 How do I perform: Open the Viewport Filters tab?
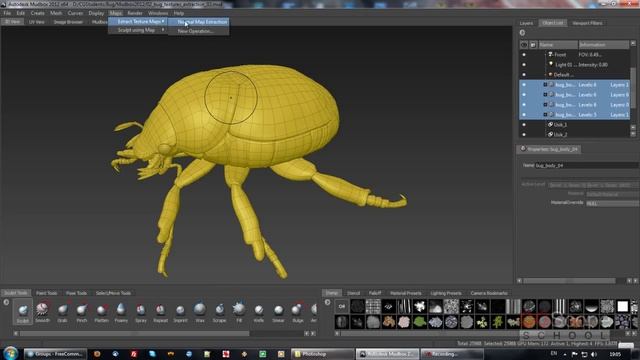(587, 23)
